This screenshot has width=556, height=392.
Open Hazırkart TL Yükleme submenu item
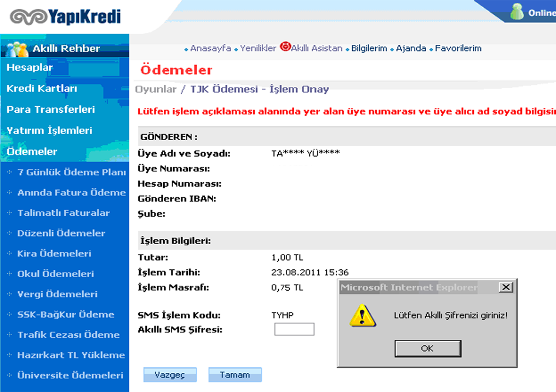pyautogui.click(x=71, y=355)
